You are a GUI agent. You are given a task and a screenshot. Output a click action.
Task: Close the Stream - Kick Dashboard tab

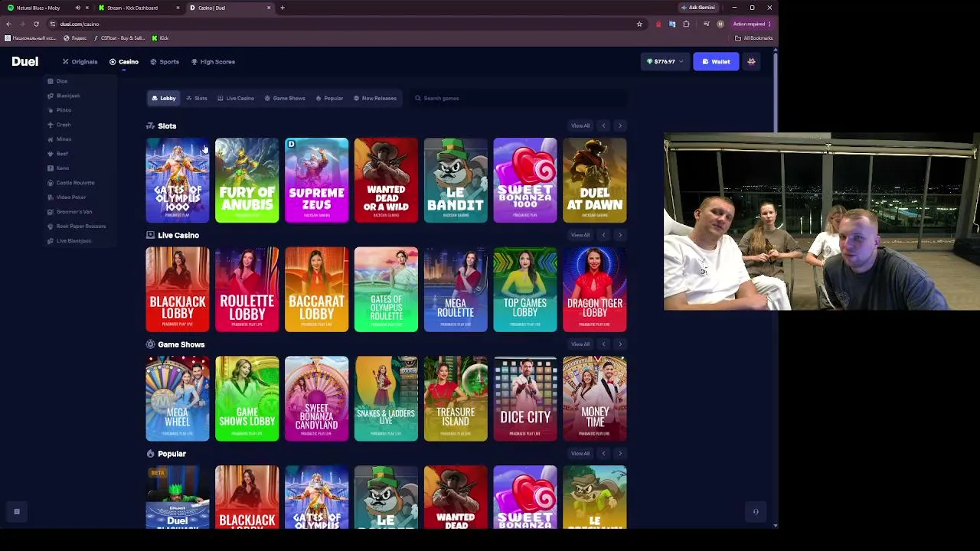coord(178,8)
